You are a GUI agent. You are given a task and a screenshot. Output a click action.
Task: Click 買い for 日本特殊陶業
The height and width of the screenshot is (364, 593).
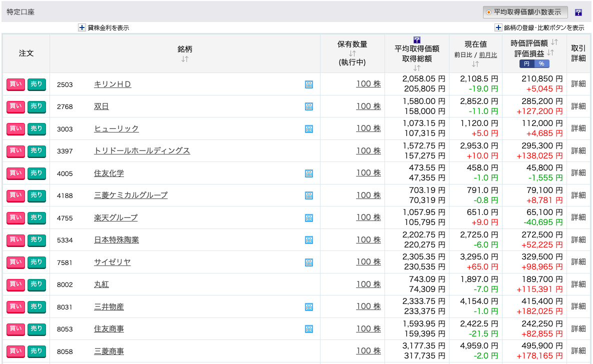[15, 240]
